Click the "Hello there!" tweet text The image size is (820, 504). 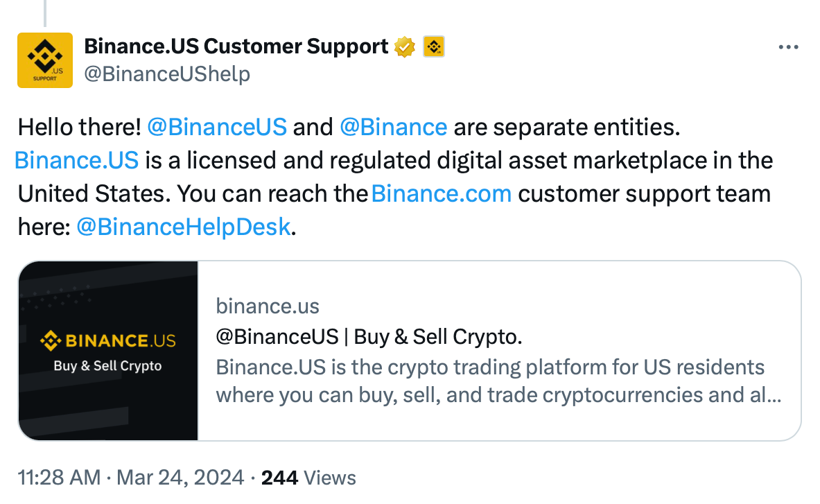click(x=80, y=127)
